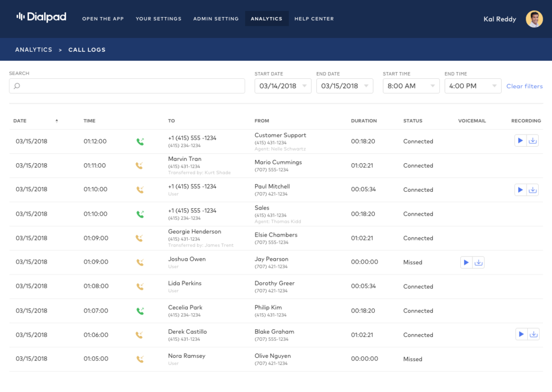Screen dimensions: 552x392
Task: Open End Time dropdown 4:00 PM
Action: [x=473, y=86]
